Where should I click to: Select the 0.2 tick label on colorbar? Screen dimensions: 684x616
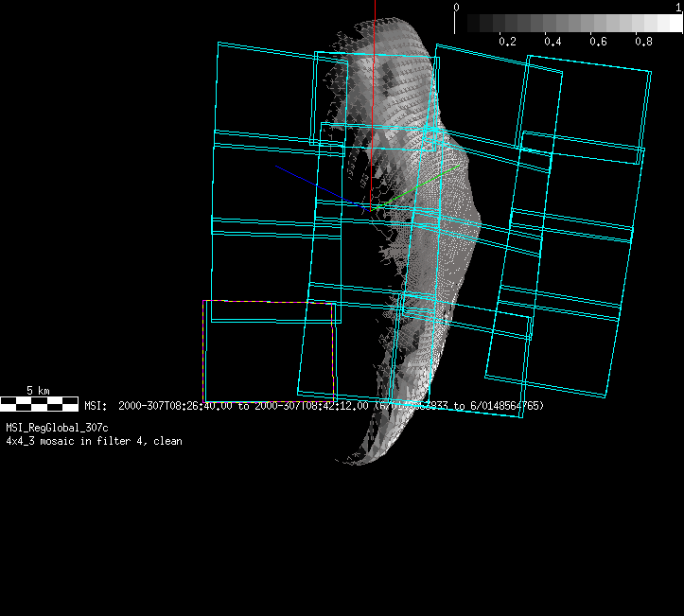507,42
